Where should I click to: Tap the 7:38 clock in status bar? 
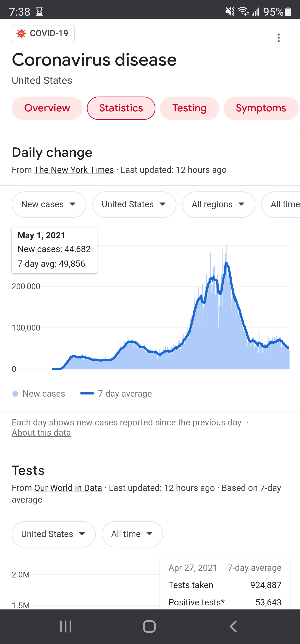tap(20, 11)
